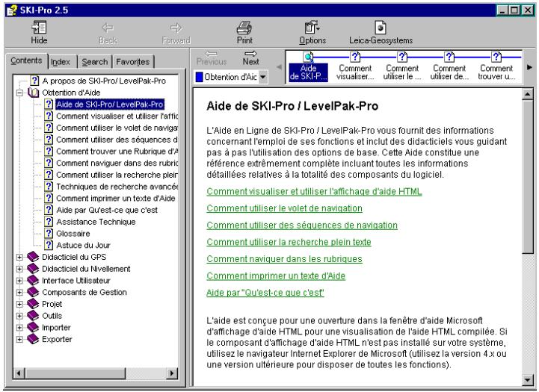Select Comment naviguer dans des rubriques tree topic
Image resolution: width=539 pixels, height=392 pixels.
pyautogui.click(x=117, y=163)
